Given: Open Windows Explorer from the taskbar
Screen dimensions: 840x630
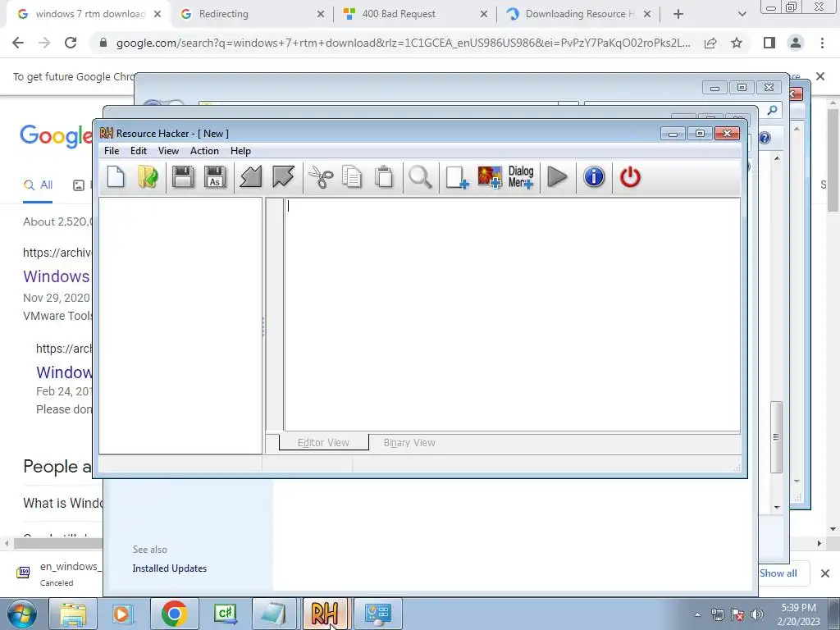Looking at the screenshot, I should point(73,614).
